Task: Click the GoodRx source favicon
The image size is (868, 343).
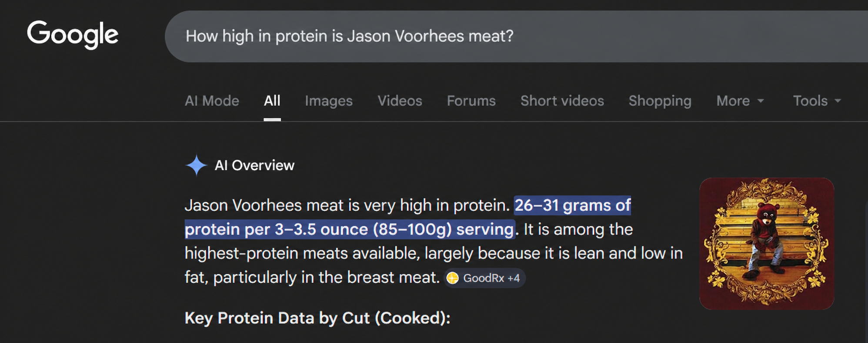Action: tap(453, 278)
